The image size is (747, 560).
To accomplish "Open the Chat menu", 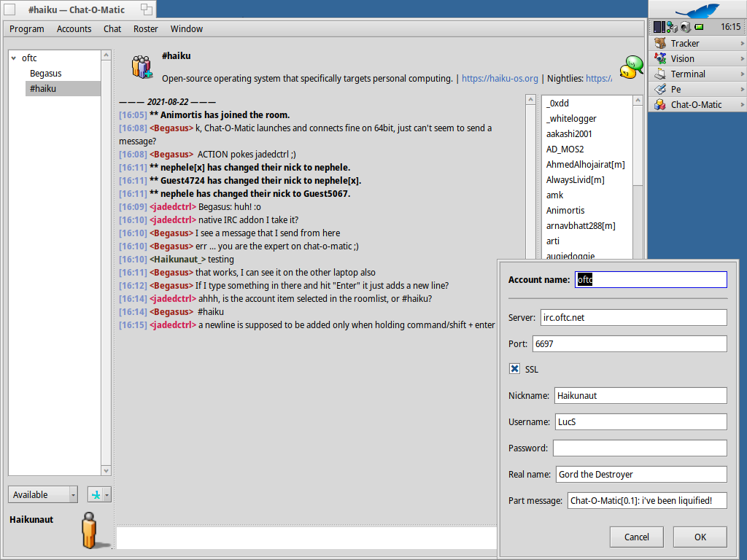I will tap(112, 29).
